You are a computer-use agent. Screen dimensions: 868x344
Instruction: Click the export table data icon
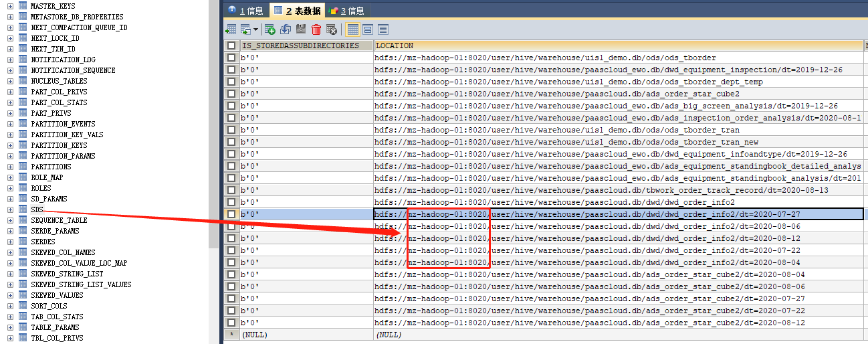[x=231, y=29]
